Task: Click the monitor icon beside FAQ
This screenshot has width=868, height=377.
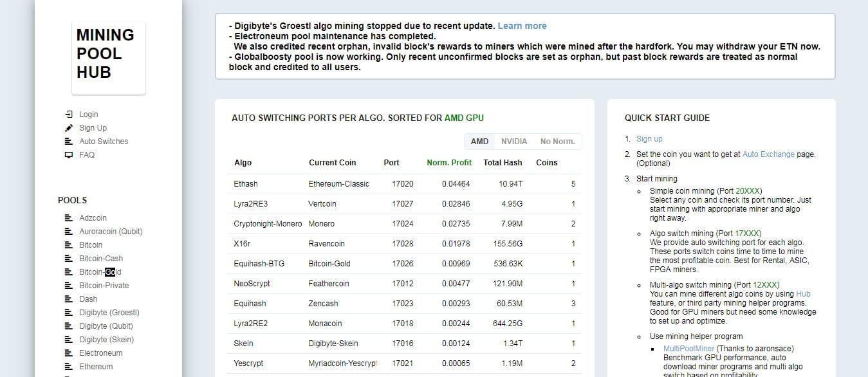Action: tap(69, 155)
